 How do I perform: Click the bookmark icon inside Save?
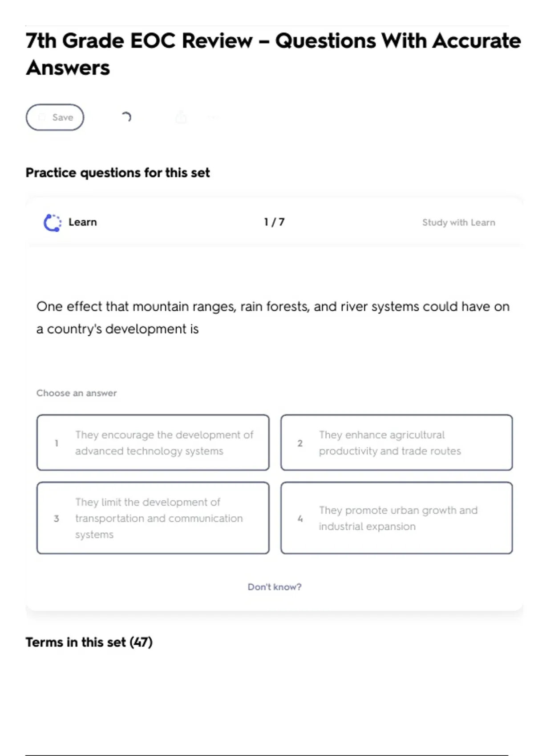[x=42, y=117]
